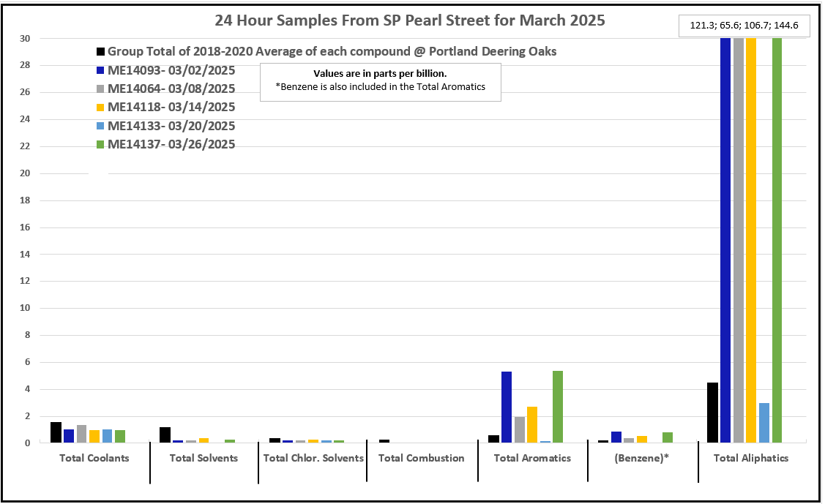Select the light blue bar in Total Aliphatics
This screenshot has height=504, width=825.
tap(764, 423)
